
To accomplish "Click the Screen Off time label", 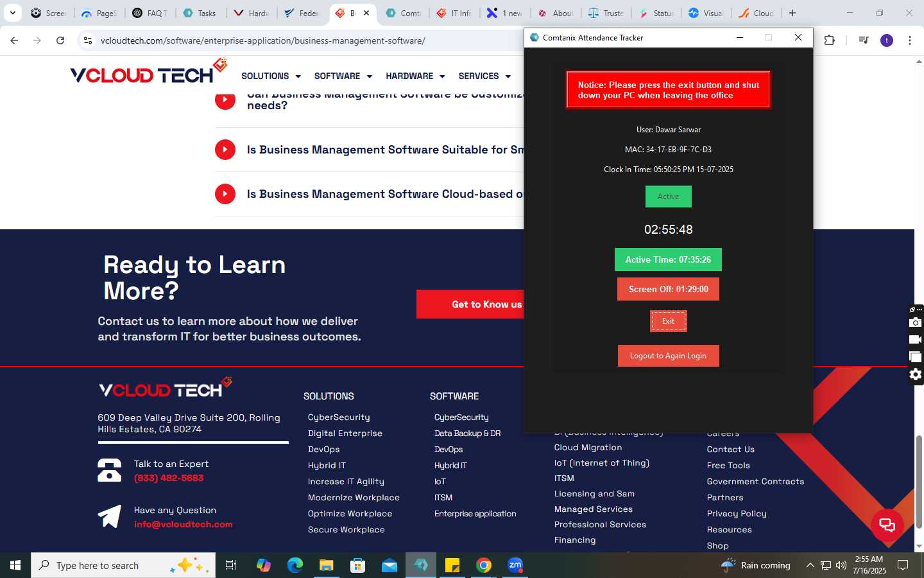I will [x=668, y=289].
